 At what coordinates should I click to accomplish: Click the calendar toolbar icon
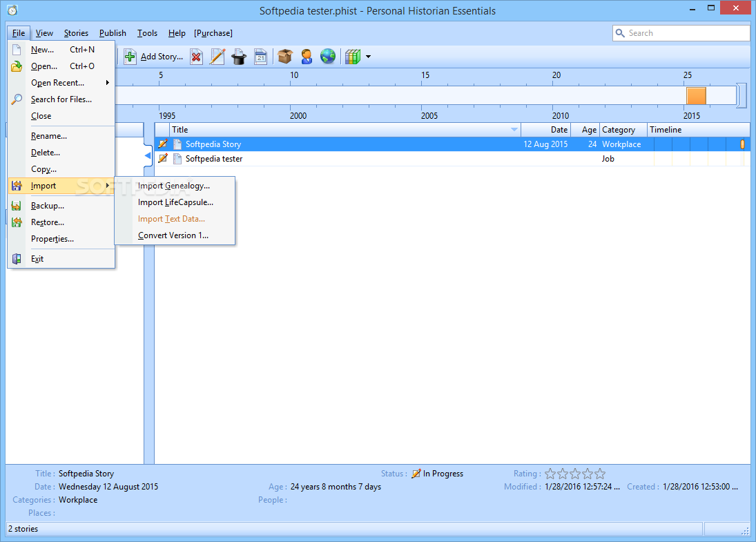coord(260,57)
